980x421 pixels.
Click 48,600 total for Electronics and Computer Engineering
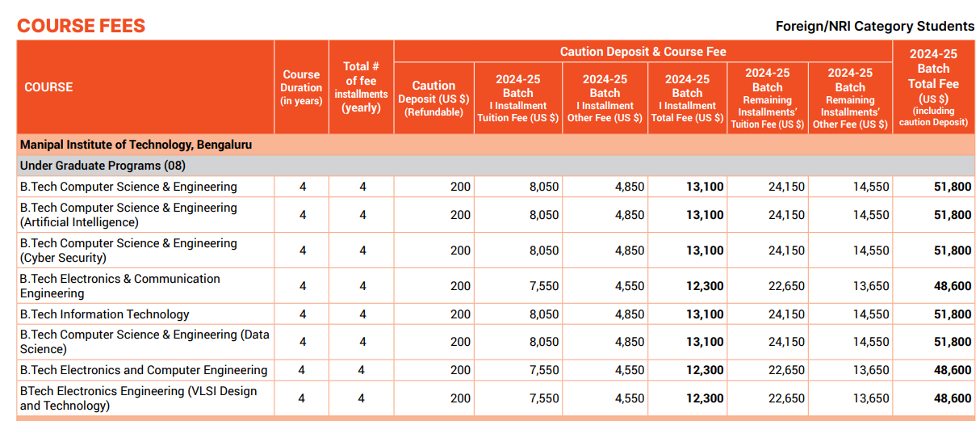click(x=953, y=370)
